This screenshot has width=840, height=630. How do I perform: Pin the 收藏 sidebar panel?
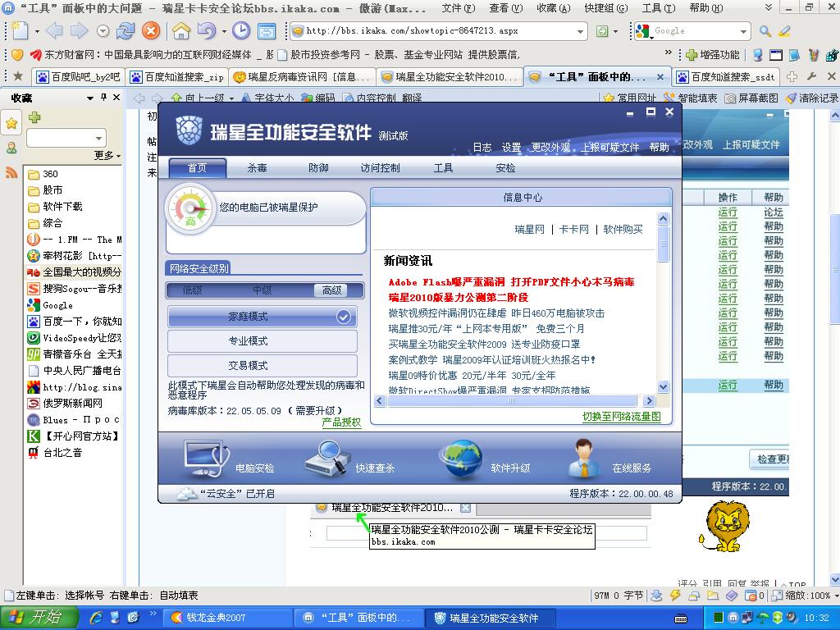tap(103, 98)
